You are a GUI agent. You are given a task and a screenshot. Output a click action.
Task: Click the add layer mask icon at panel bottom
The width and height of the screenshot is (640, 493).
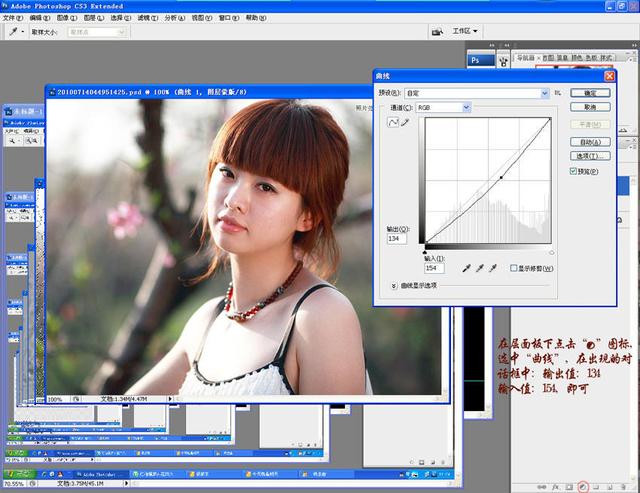click(569, 487)
